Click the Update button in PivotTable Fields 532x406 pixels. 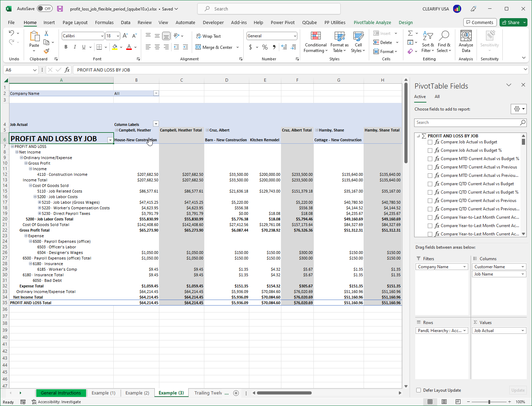tap(518, 390)
